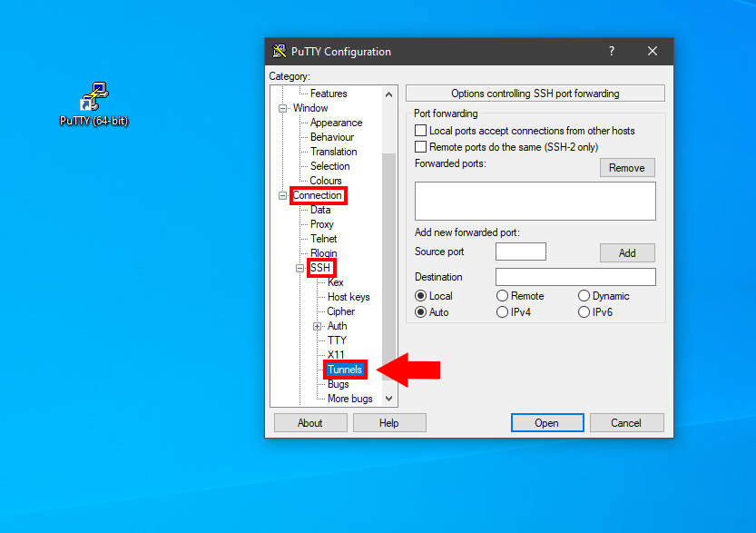Click the question mark help button
The height and width of the screenshot is (533, 756).
point(612,51)
